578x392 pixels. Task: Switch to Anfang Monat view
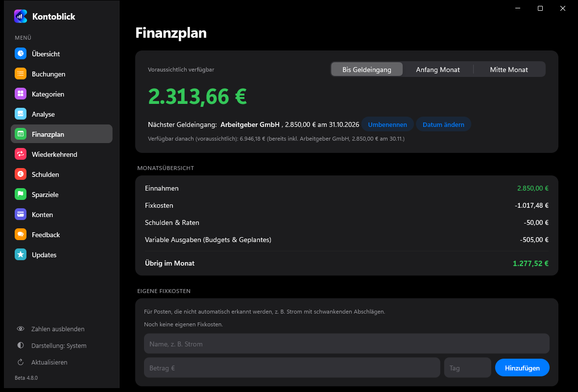[438, 69]
